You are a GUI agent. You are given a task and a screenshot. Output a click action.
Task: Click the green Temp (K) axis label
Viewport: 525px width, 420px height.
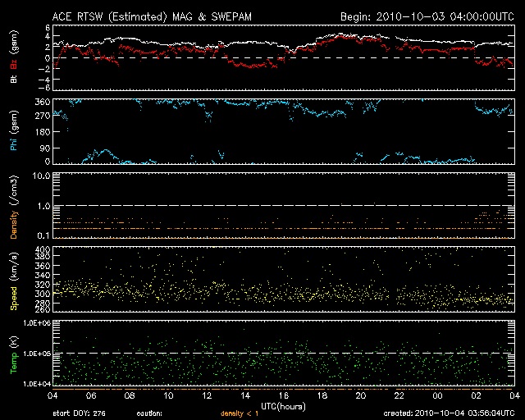point(13,354)
